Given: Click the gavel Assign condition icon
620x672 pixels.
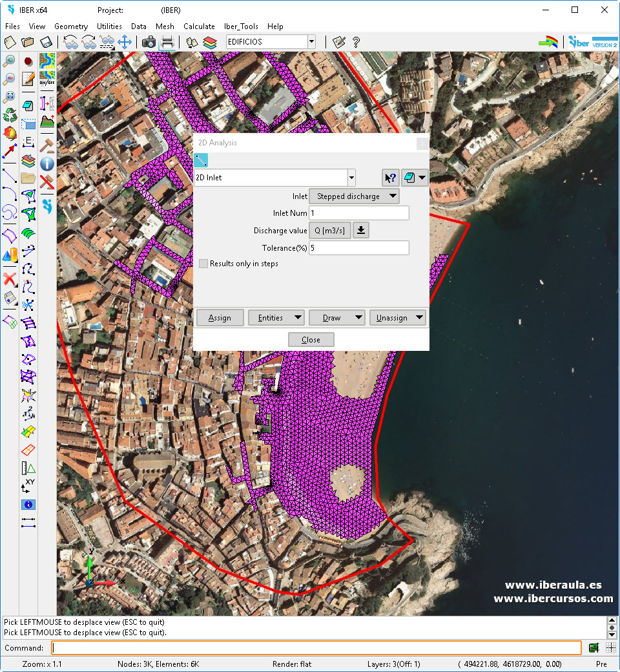Looking at the screenshot, I should click(46, 146).
